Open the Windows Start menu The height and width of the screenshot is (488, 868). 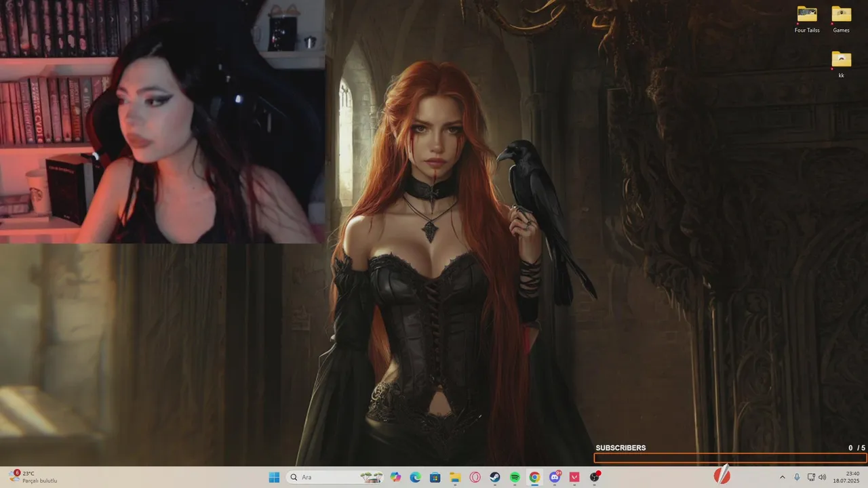tap(274, 477)
